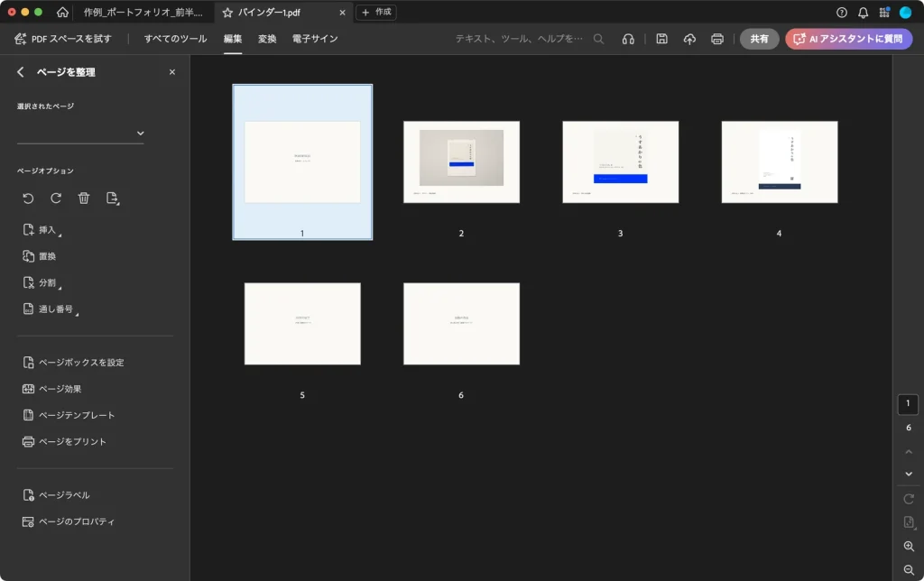Screen dimensions: 924x581
Task: Click the search text field
Action: [519, 39]
